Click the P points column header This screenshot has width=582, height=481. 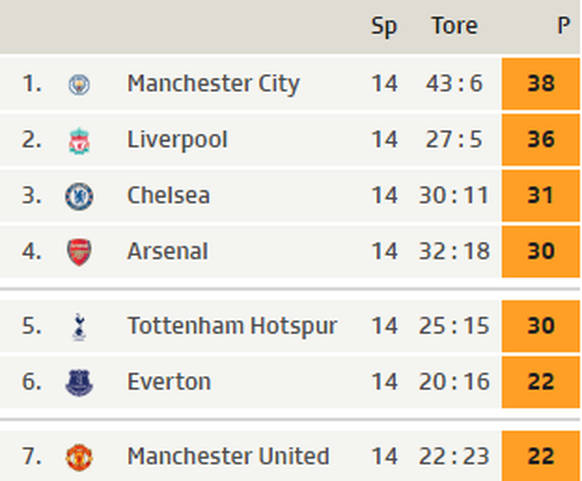tap(563, 26)
